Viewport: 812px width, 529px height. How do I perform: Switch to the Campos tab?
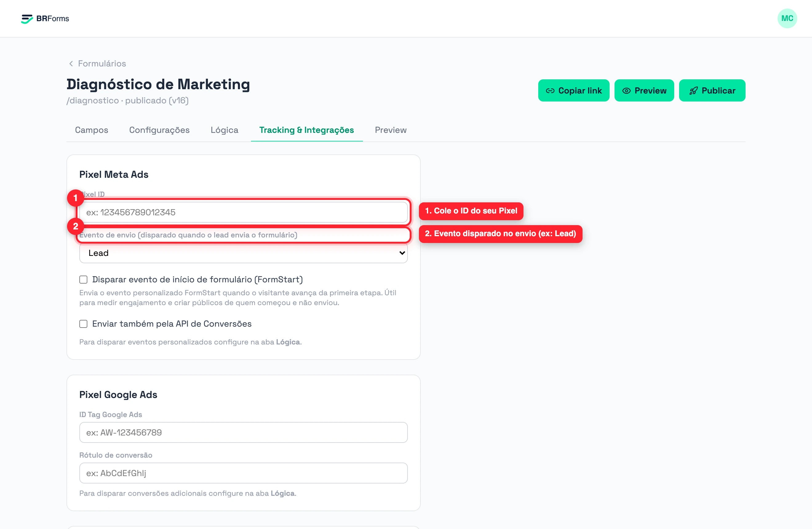pyautogui.click(x=91, y=130)
